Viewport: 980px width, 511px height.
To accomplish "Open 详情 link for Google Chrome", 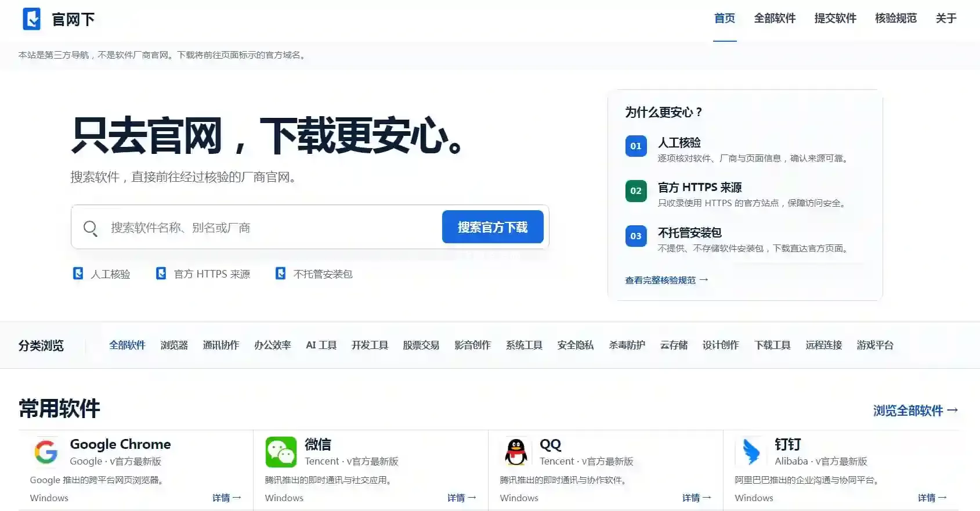I will tap(226, 498).
